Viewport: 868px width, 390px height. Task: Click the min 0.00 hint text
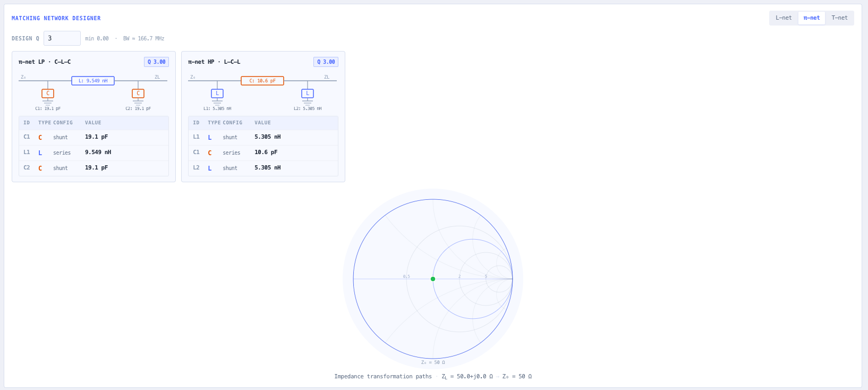click(97, 39)
